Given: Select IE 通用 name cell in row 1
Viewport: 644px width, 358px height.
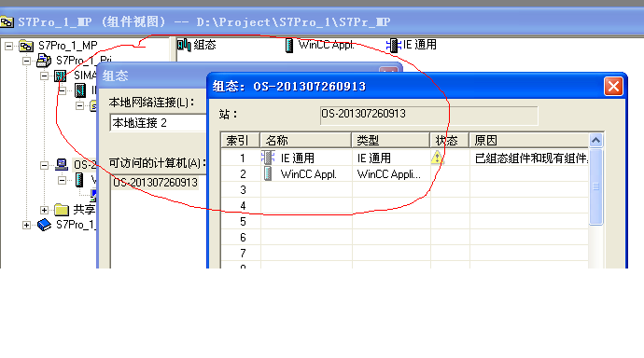Looking at the screenshot, I should [x=306, y=158].
